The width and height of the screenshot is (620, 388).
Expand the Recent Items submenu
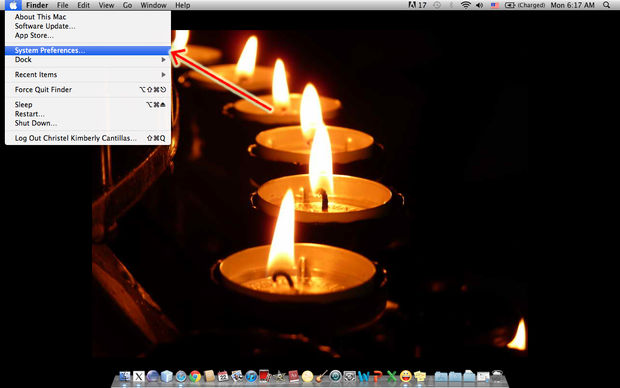[88, 75]
